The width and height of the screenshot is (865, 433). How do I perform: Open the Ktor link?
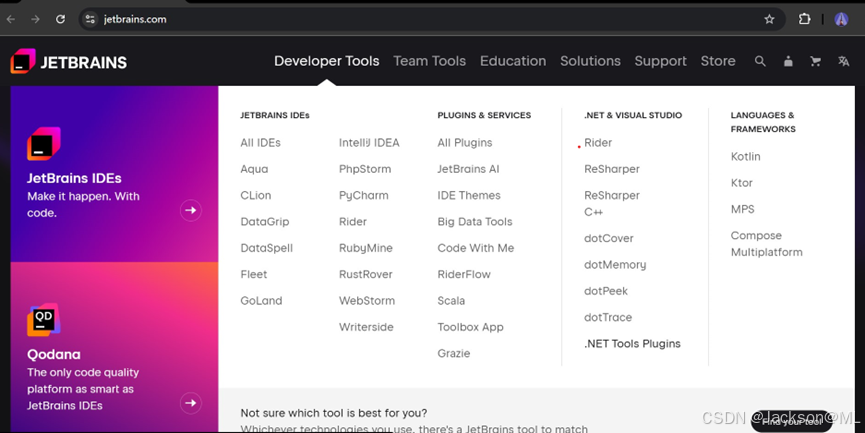click(x=741, y=183)
